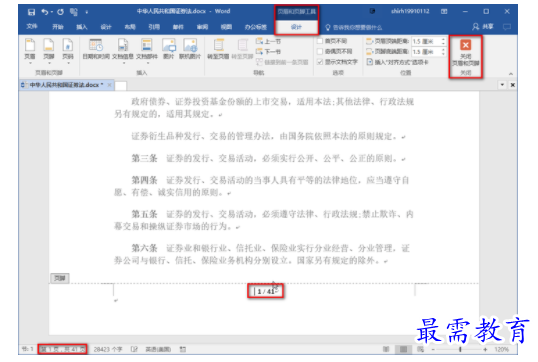This screenshot has width=538, height=362.
Task: Click the language indicator in status bar
Action: tap(158, 349)
